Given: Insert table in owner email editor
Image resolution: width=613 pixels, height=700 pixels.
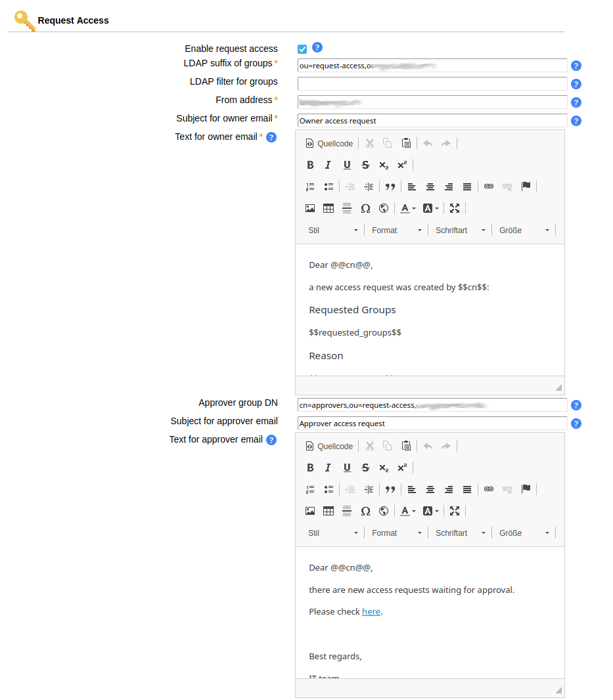Looking at the screenshot, I should (329, 208).
